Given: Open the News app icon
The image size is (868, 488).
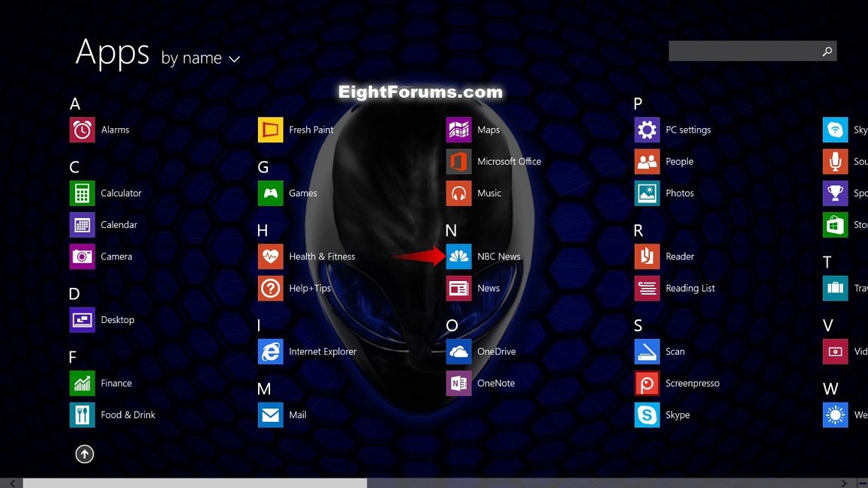Looking at the screenshot, I should coord(459,289).
